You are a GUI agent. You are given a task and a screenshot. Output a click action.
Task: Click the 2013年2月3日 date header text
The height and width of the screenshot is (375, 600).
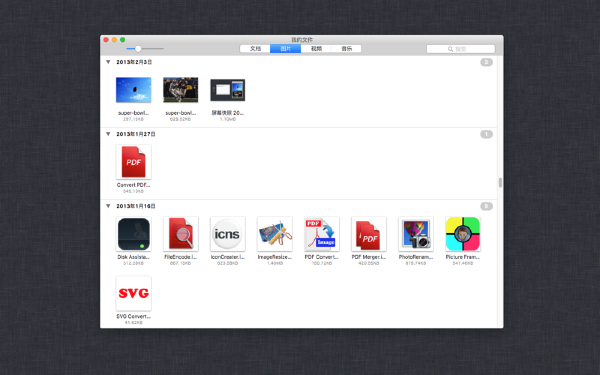134,62
